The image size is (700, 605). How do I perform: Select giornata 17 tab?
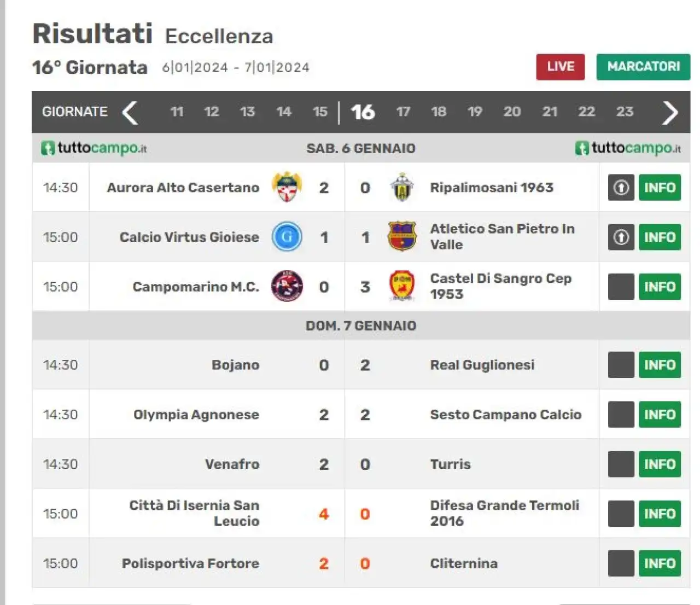point(403,112)
